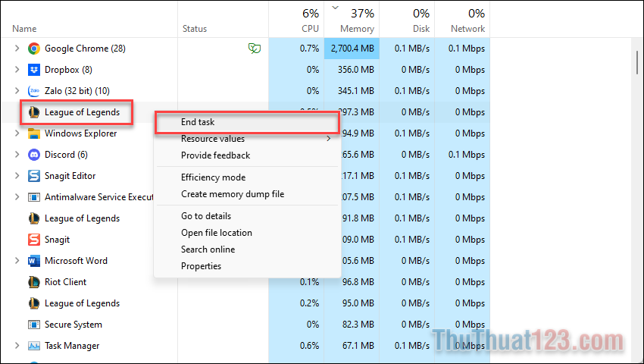This screenshot has height=364, width=644.
Task: Click the Google Chrome process icon
Action: (34, 49)
